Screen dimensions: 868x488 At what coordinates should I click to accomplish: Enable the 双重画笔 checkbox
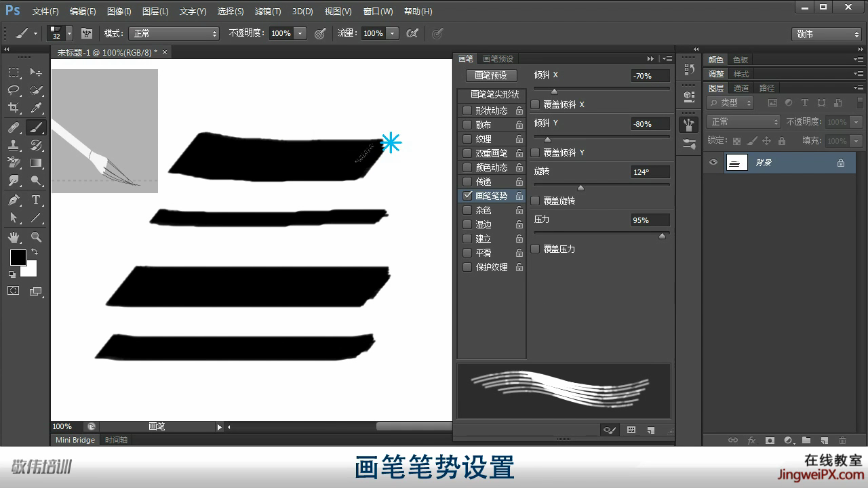coord(467,153)
